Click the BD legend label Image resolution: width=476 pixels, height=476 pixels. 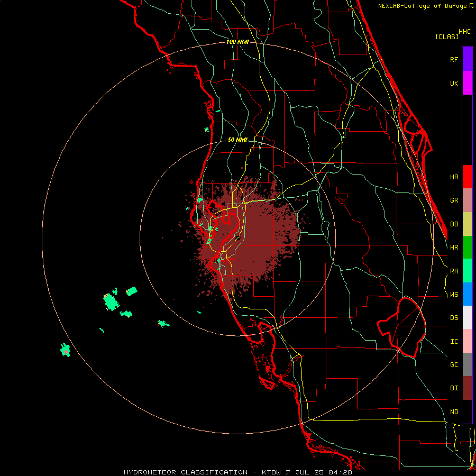[454, 224]
